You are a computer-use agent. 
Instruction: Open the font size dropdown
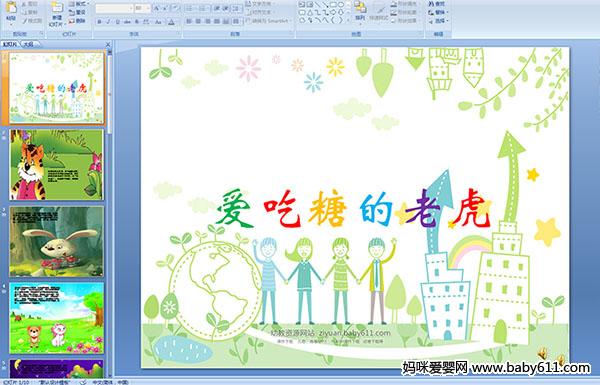tap(142, 8)
